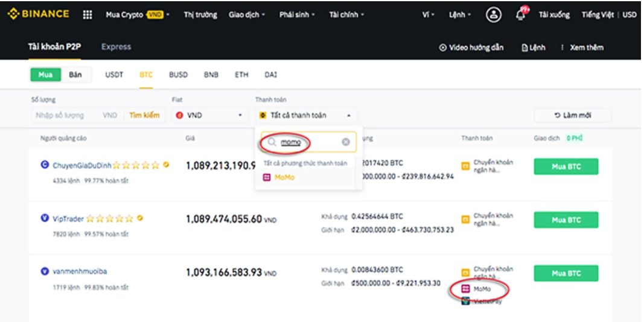This screenshot has width=644, height=322.
Task: Select the BNB coin tab
Action: (211, 75)
